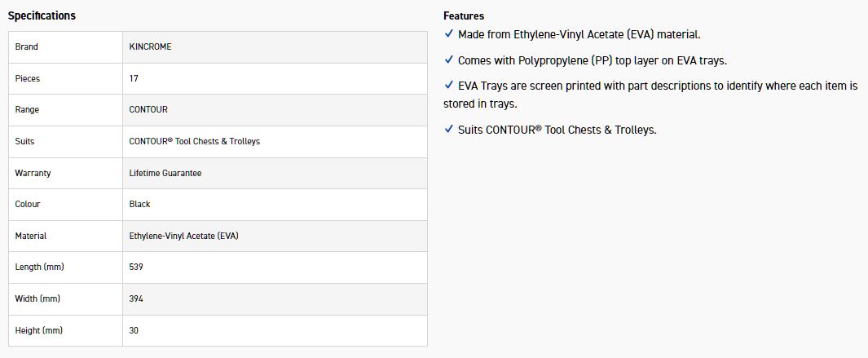This screenshot has width=868, height=358.
Task: Click the Ethylene-Vinyl Acetate material value
Action: coord(183,236)
